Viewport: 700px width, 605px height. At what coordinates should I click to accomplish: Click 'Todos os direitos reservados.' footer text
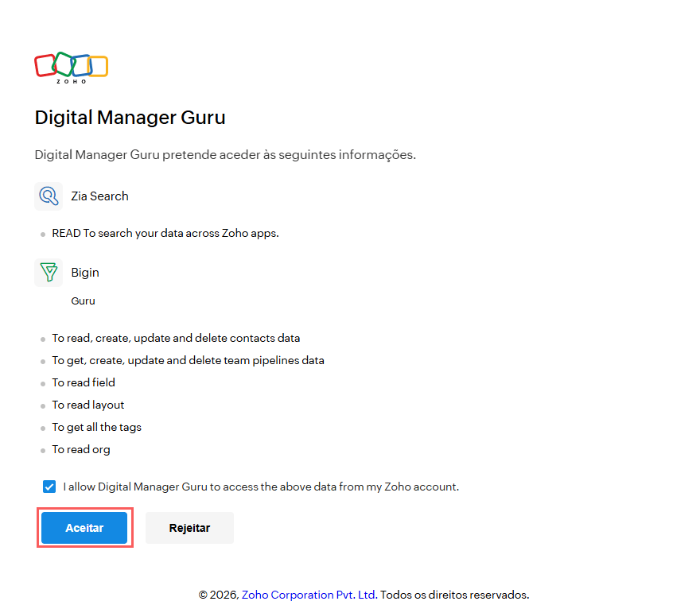[454, 595]
